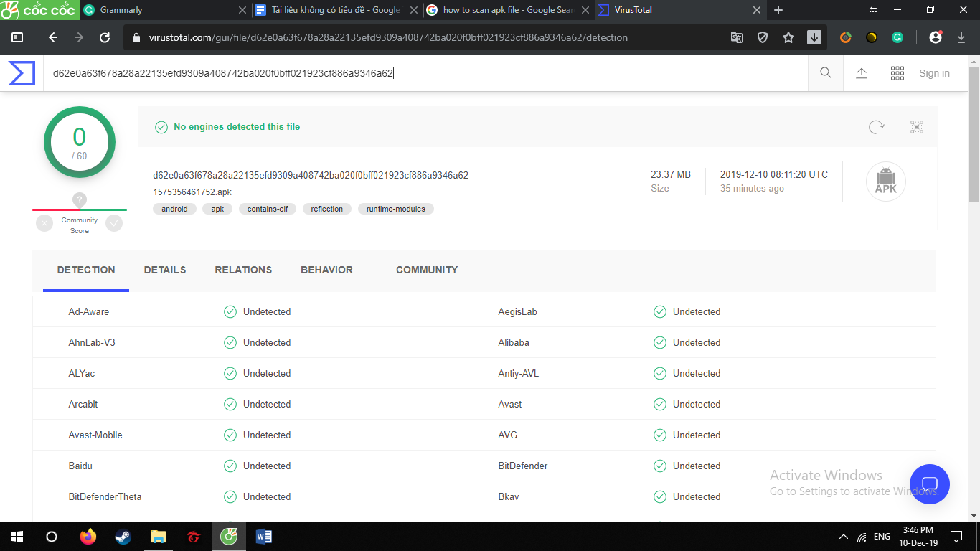Click the browser address bar URL

[x=388, y=37]
